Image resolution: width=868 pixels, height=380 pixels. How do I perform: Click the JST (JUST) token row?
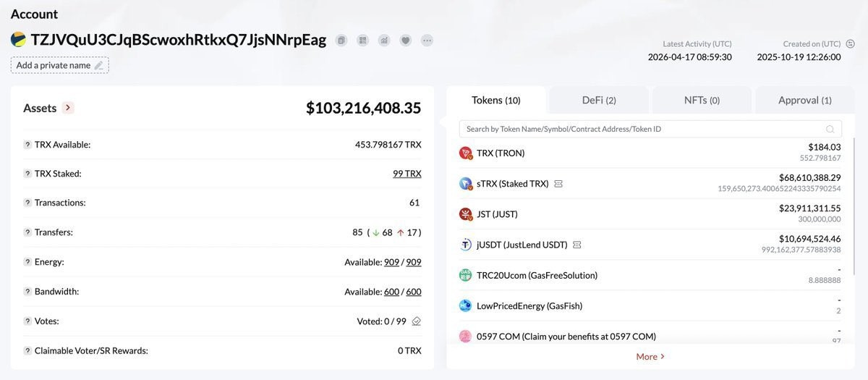(650, 214)
